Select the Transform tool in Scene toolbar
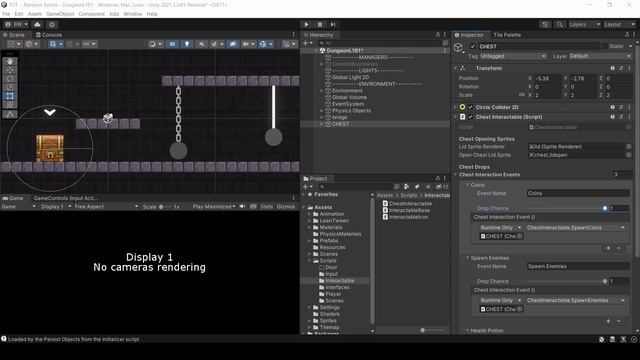Viewport: 640px width, 360px height. tap(10, 104)
